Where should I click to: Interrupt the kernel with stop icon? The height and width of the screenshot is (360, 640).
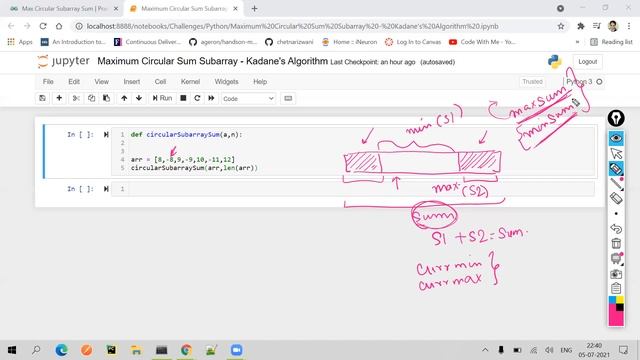(183, 98)
